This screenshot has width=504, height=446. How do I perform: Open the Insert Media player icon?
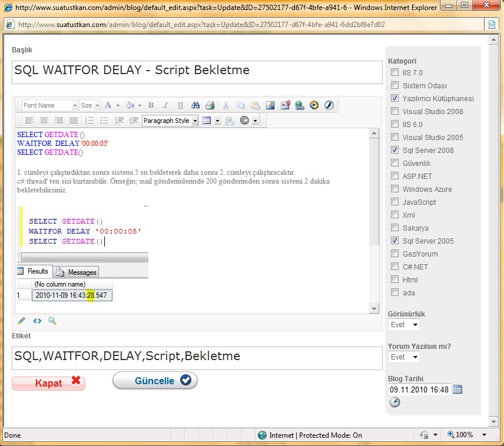click(x=314, y=105)
